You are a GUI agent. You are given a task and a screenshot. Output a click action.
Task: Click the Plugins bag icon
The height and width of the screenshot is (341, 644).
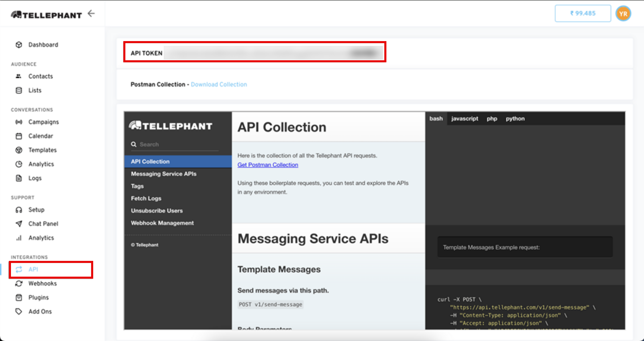pos(19,298)
